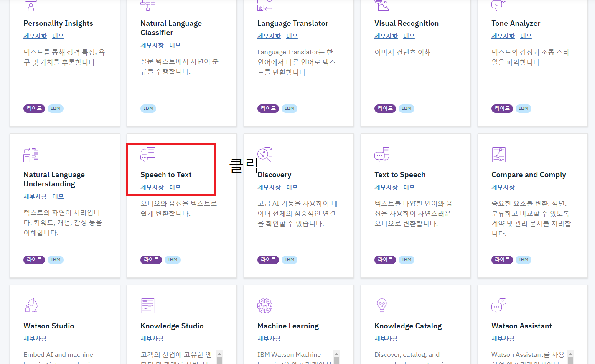The width and height of the screenshot is (595, 364).
Task: Click the Discovery magnifier icon
Action: 265,155
